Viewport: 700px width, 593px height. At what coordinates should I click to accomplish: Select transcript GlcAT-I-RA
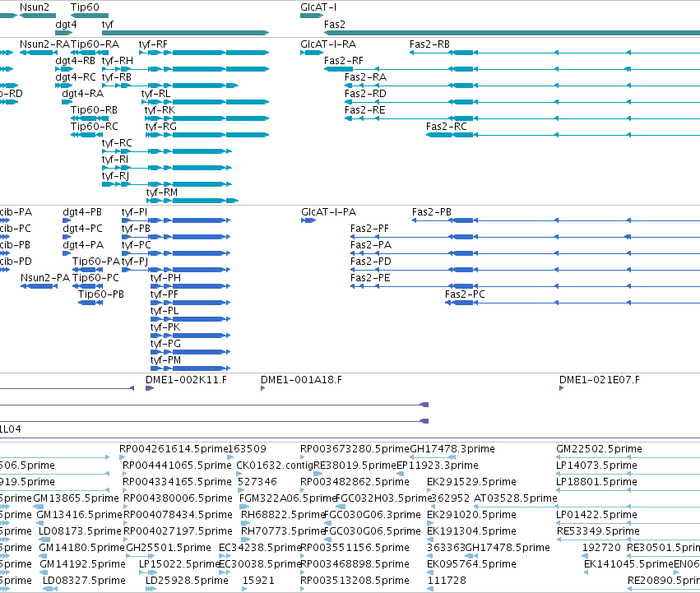pyautogui.click(x=328, y=44)
